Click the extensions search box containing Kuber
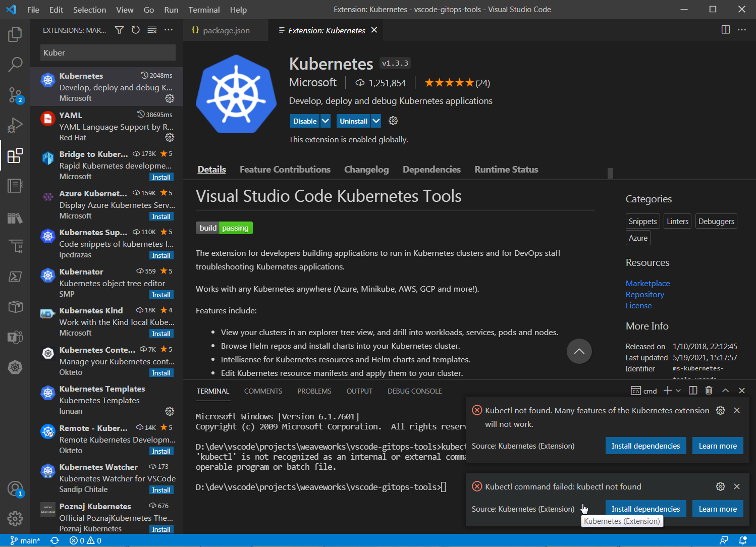Image resolution: width=756 pixels, height=547 pixels. click(107, 52)
